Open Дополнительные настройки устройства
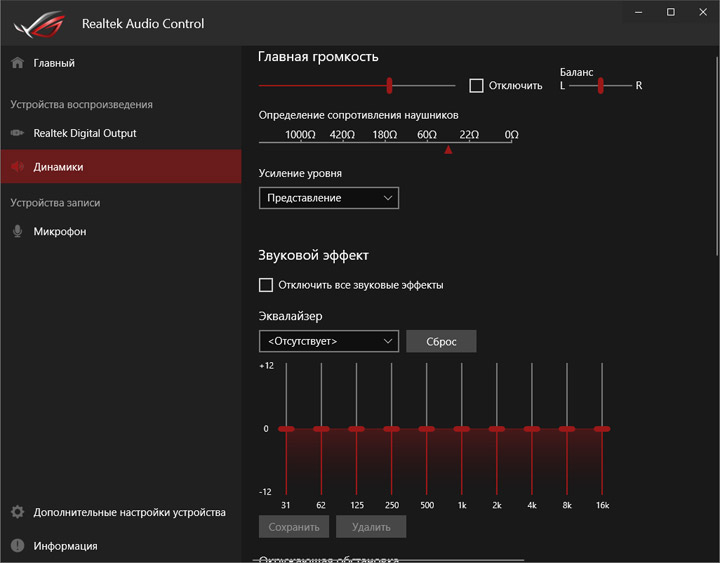The image size is (720, 563). (x=121, y=512)
